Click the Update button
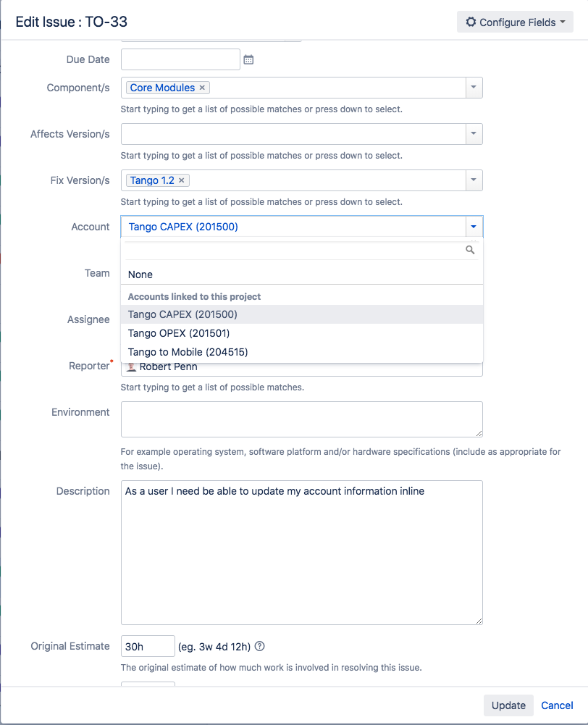Image resolution: width=588 pixels, height=725 pixels. [x=508, y=705]
